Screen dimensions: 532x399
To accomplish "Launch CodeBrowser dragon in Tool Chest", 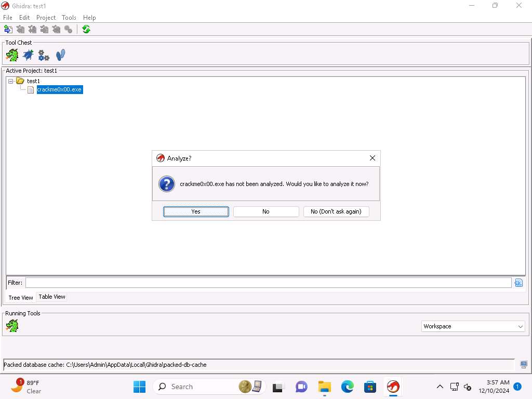I will coord(12,55).
